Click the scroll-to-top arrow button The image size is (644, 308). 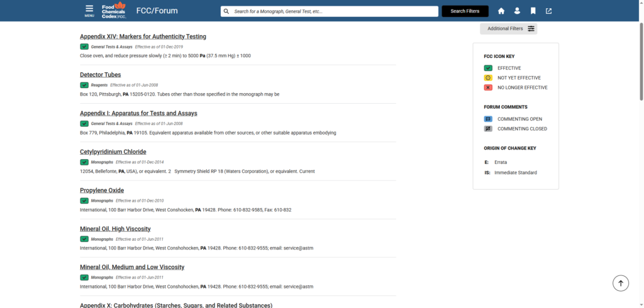(x=620, y=283)
